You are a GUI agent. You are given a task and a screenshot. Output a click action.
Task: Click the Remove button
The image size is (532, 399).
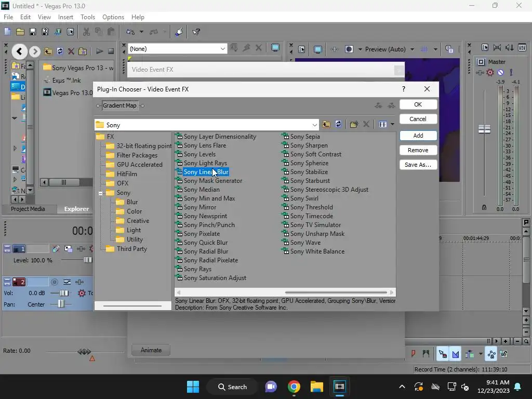pyautogui.click(x=418, y=150)
